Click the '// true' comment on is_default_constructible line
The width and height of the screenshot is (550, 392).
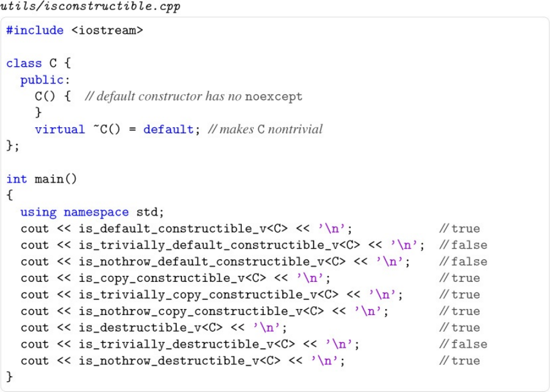point(459,229)
